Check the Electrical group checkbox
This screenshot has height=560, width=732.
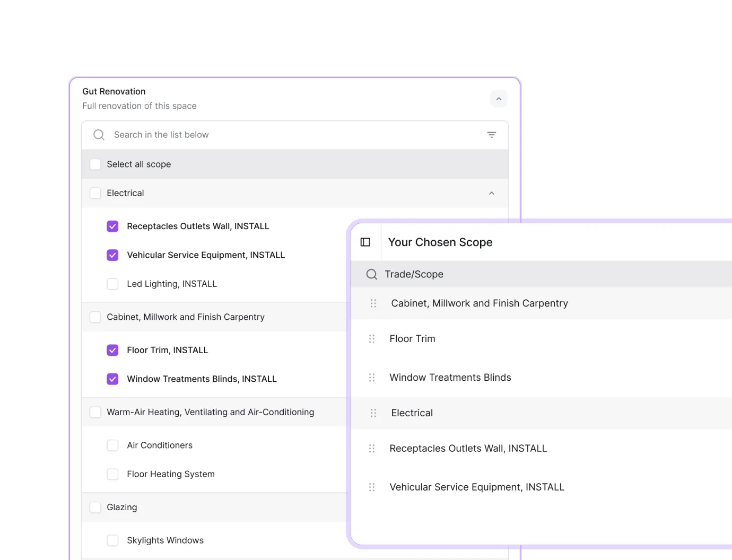coord(95,193)
